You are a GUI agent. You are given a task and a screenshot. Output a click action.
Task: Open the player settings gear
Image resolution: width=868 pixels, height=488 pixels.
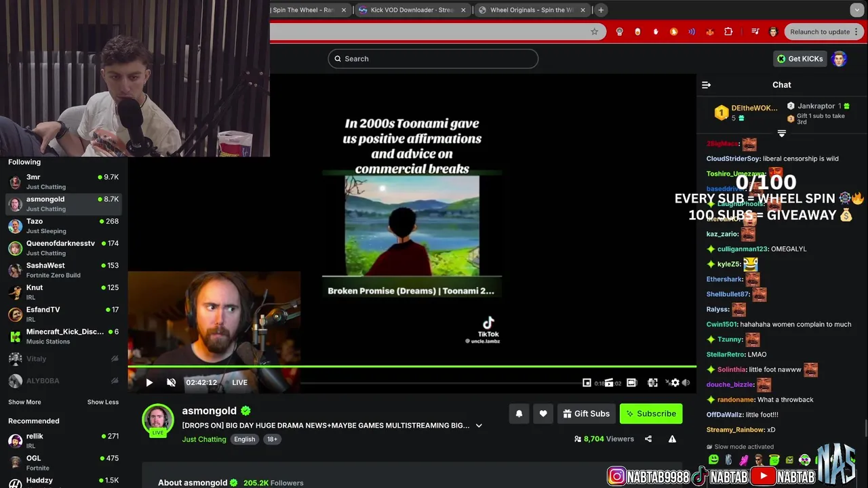click(675, 383)
